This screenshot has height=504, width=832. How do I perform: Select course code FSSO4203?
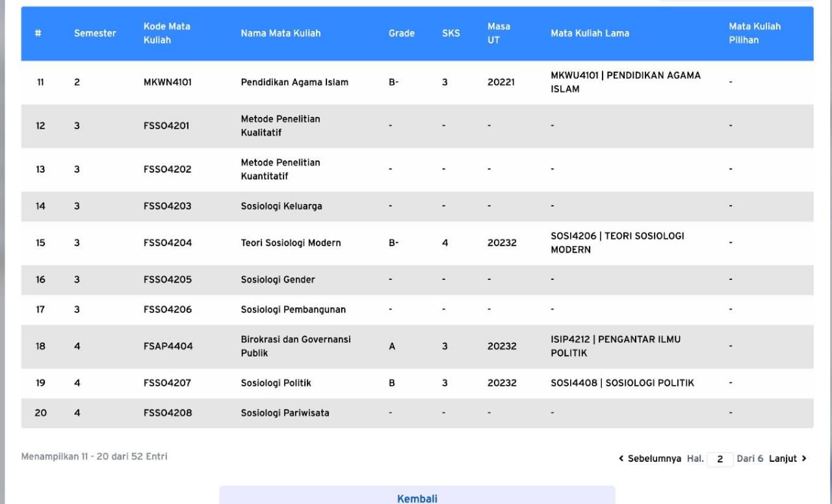pos(168,207)
